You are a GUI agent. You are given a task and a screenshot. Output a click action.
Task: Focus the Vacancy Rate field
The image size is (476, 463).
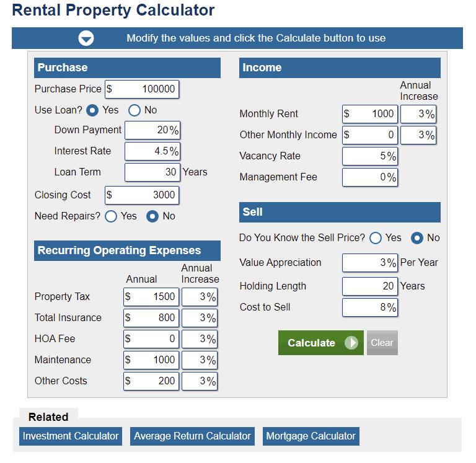tap(369, 156)
